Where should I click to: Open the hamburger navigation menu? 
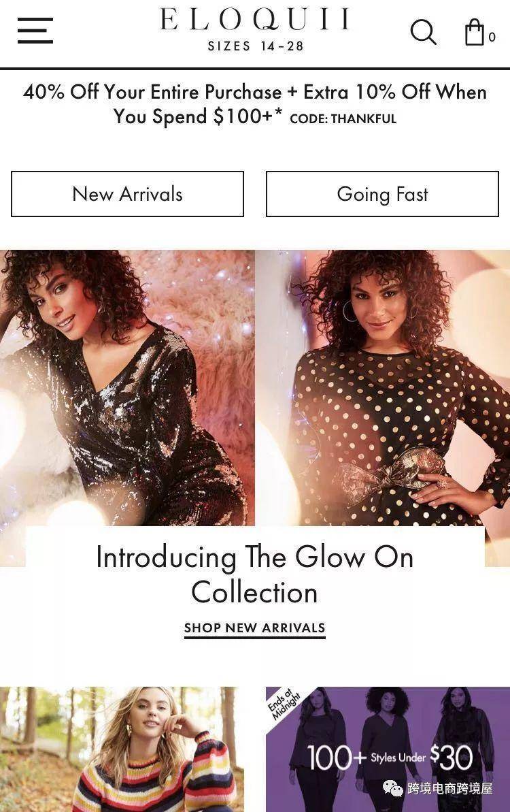click(35, 31)
